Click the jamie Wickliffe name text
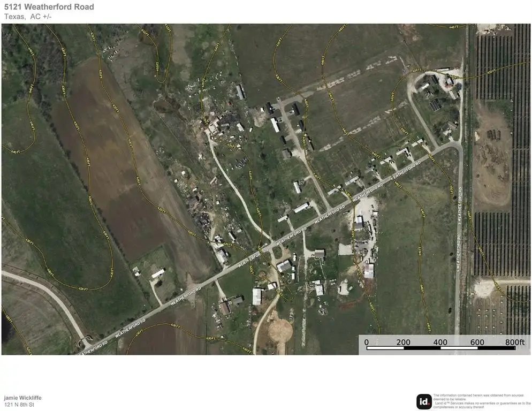The height and width of the screenshot is (411, 532). tap(22, 398)
